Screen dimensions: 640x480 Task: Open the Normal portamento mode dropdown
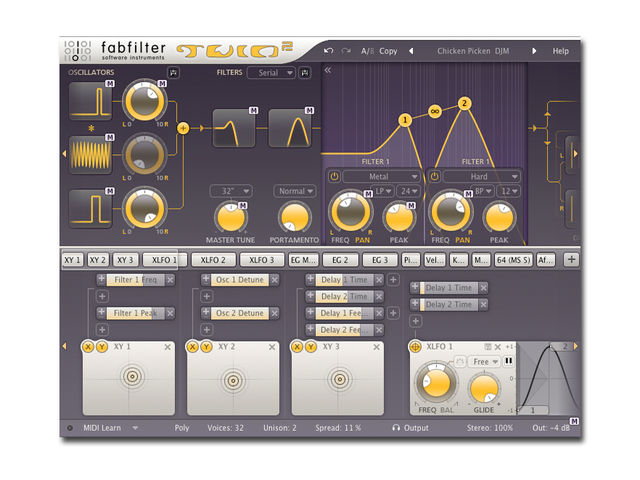click(x=295, y=191)
